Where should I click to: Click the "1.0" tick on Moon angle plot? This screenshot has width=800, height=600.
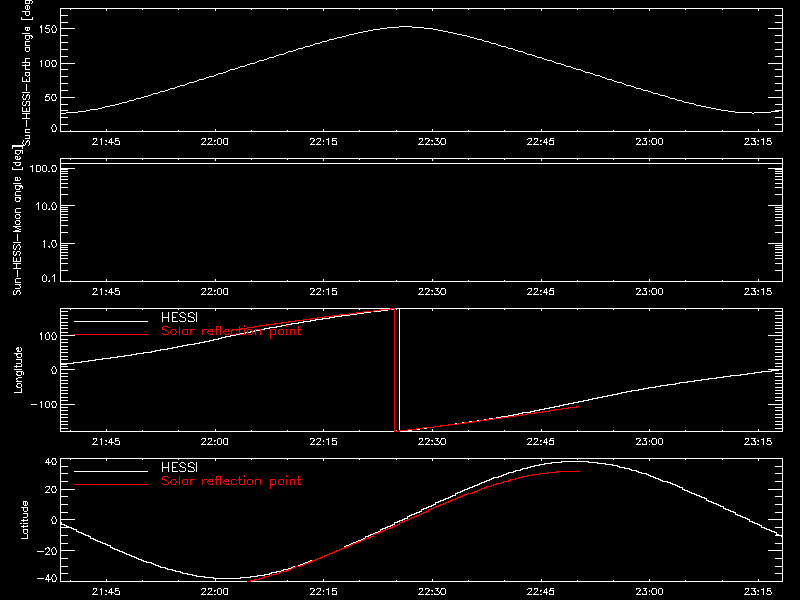pyautogui.click(x=49, y=244)
